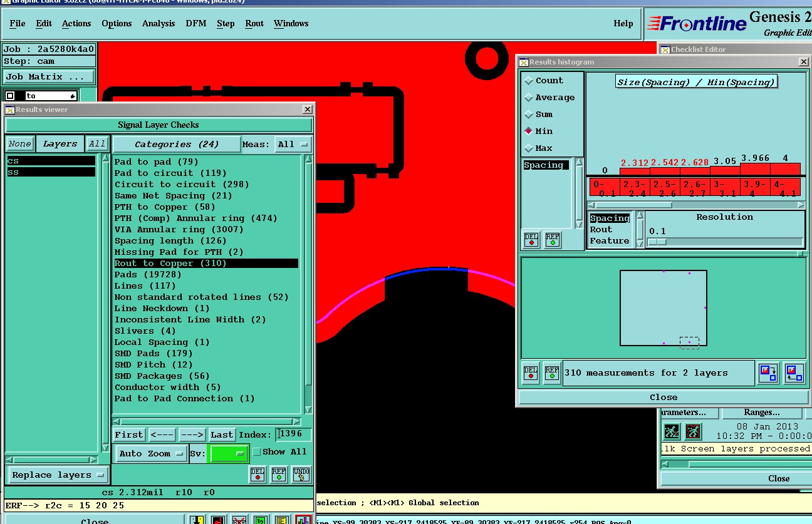Click DEL icon in Results viewer
Image resolution: width=812 pixels, height=524 pixels.
click(258, 475)
